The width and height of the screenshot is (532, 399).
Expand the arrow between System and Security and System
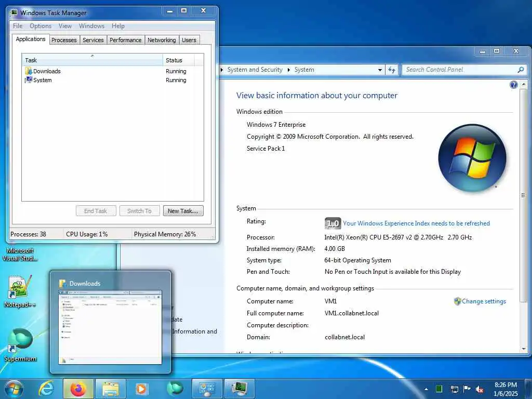[x=289, y=70]
